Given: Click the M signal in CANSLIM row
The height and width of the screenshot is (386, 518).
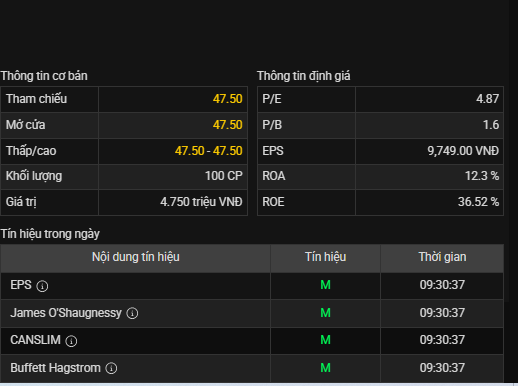Looking at the screenshot, I should pos(325,340).
